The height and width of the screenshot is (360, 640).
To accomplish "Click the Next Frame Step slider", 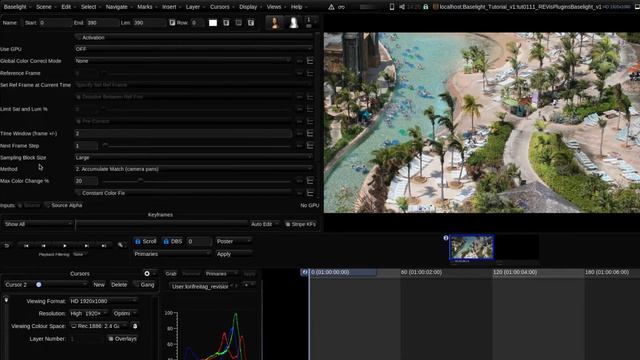I will (x=196, y=146).
